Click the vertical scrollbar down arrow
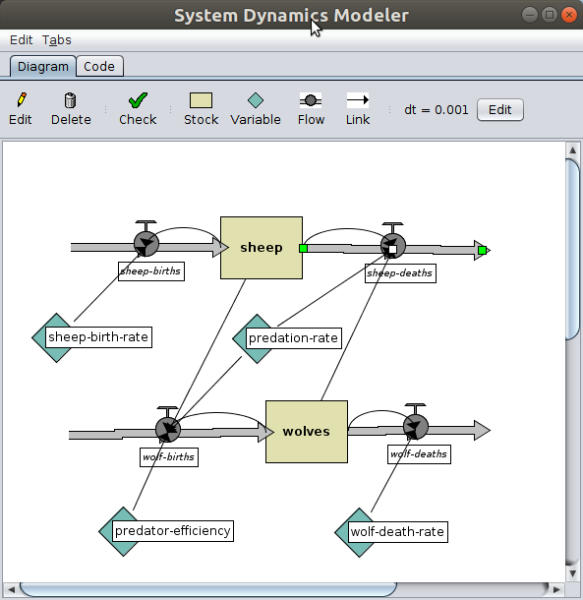 (573, 573)
